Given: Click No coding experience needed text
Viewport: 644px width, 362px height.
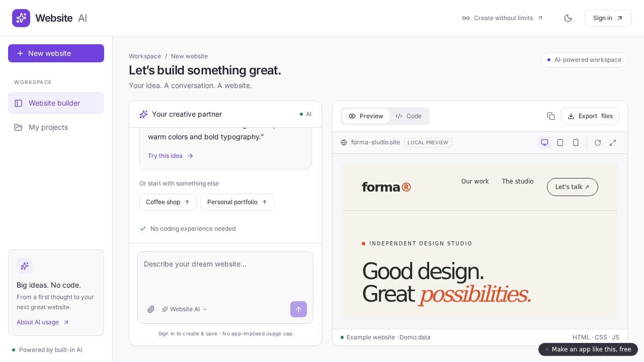Looking at the screenshot, I should (193, 229).
